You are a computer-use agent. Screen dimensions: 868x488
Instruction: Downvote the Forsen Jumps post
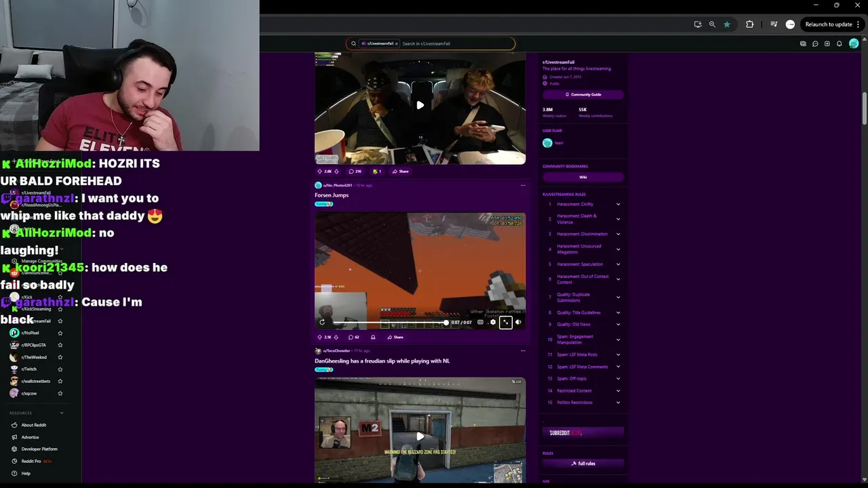tap(337, 337)
